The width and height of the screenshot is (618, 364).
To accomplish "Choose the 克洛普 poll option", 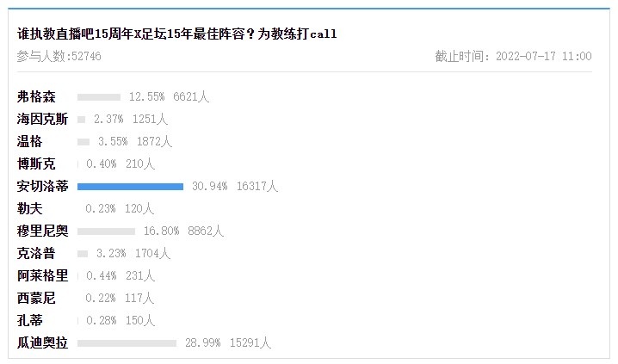I will click(x=36, y=254).
